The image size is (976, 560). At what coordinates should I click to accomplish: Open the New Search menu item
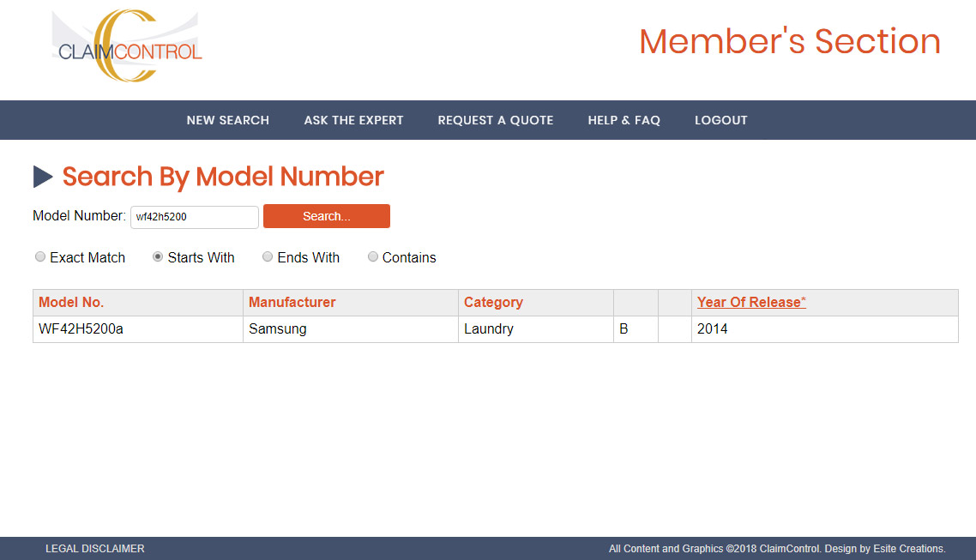[227, 120]
